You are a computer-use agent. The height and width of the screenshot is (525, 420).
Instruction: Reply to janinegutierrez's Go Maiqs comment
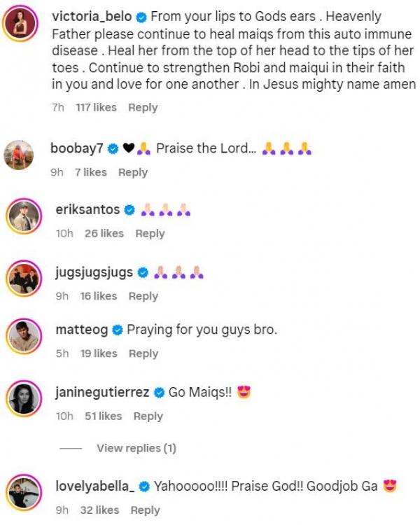148,416
